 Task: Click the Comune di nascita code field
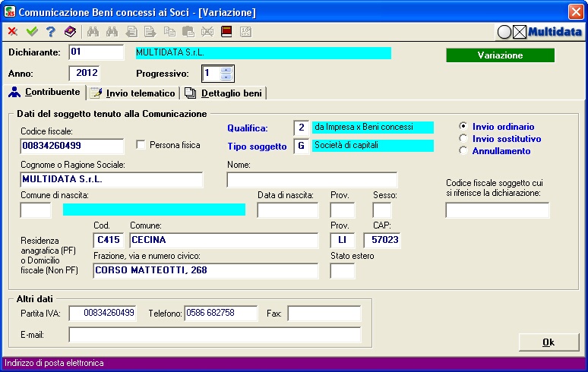36,210
